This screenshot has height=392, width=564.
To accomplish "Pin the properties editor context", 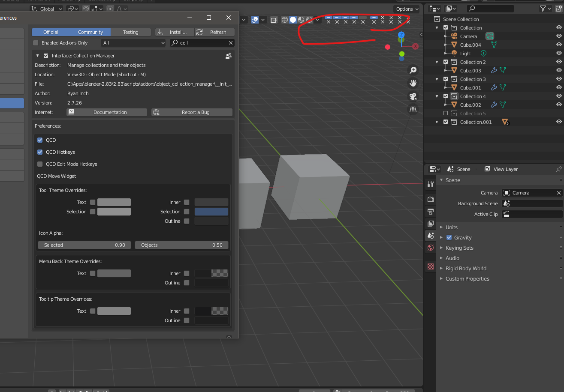I will coord(558,169).
